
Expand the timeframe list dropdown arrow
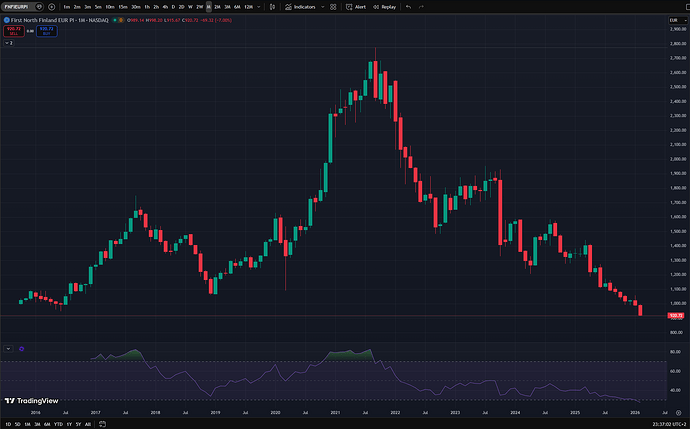[259, 7]
